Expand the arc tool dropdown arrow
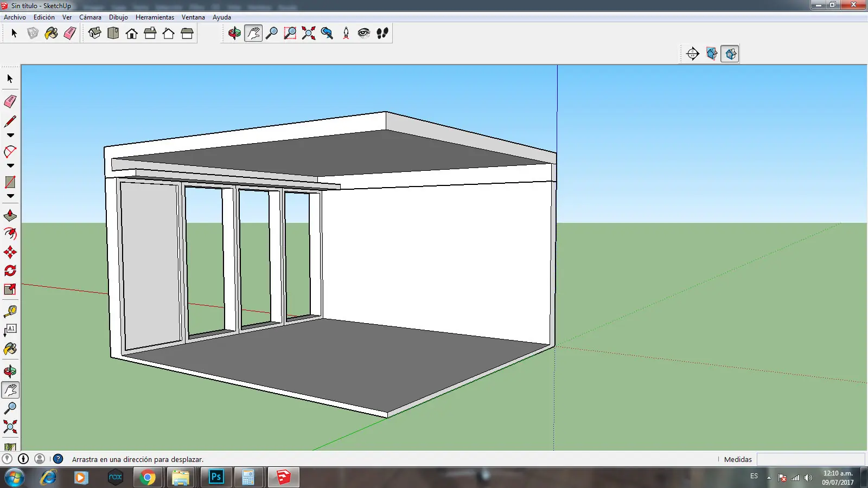This screenshot has width=868, height=488. pyautogui.click(x=10, y=166)
